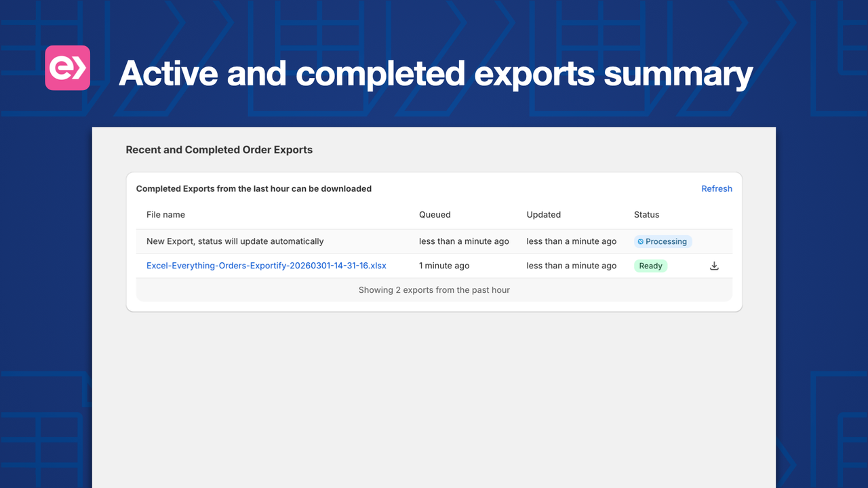Click the download icon for the Ready export
The image size is (868, 488).
pyautogui.click(x=714, y=266)
